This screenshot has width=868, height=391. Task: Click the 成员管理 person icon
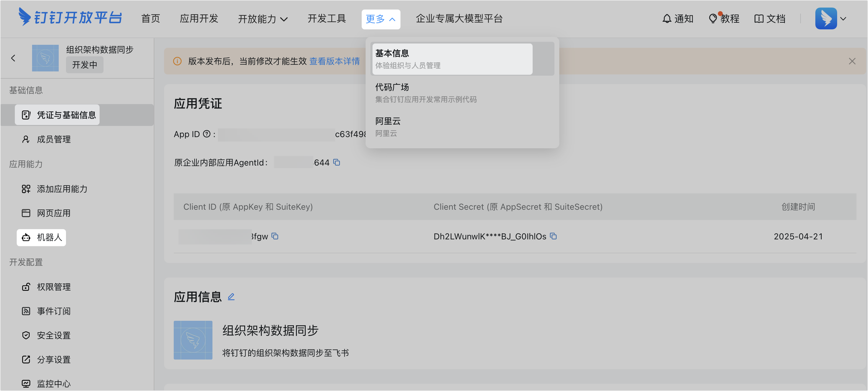[26, 139]
